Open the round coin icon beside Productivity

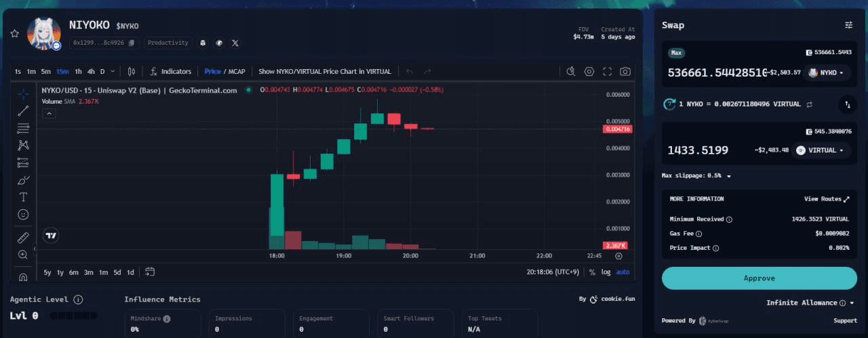pyautogui.click(x=218, y=43)
